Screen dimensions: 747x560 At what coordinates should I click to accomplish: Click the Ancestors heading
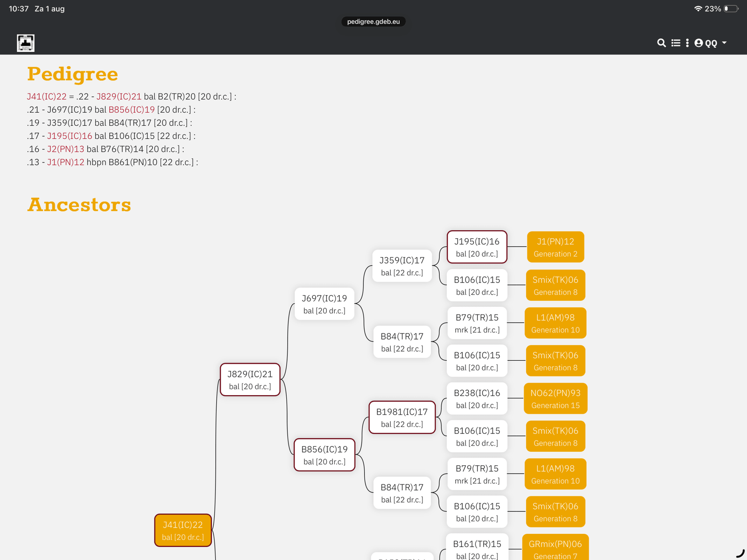[79, 205]
